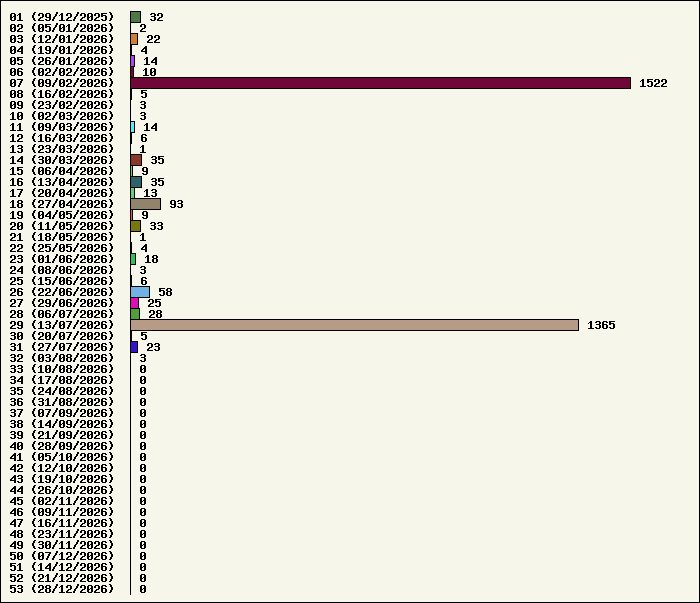Image resolution: width=700 pixels, height=603 pixels.
Task: Select label 29 (13/07/2026)
Action: 62,325
